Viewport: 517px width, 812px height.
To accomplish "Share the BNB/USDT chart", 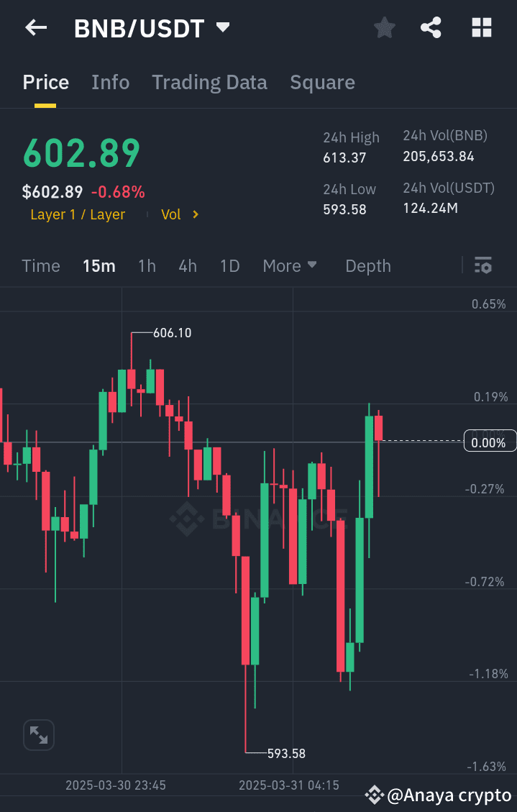I will pos(431,27).
